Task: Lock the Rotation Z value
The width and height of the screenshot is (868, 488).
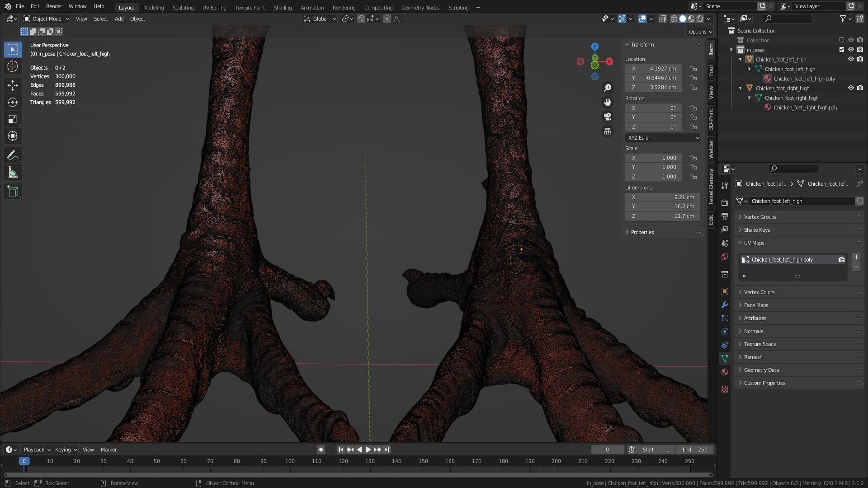Action: point(693,127)
